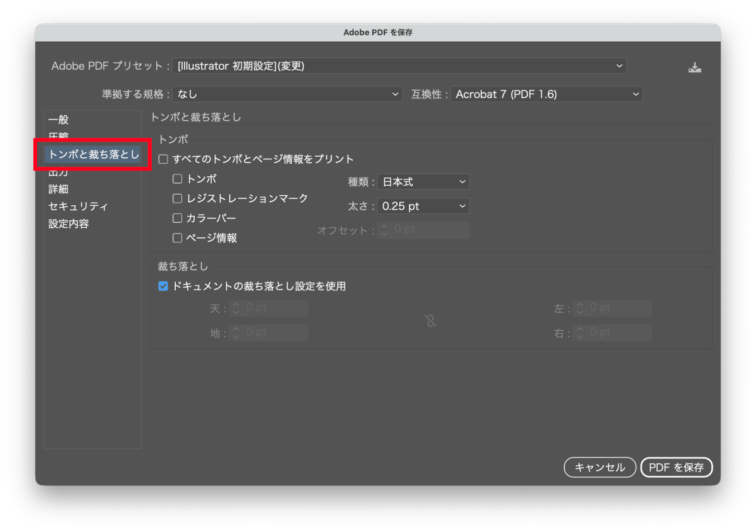
Task: Click the save preset download icon
Action: click(695, 67)
